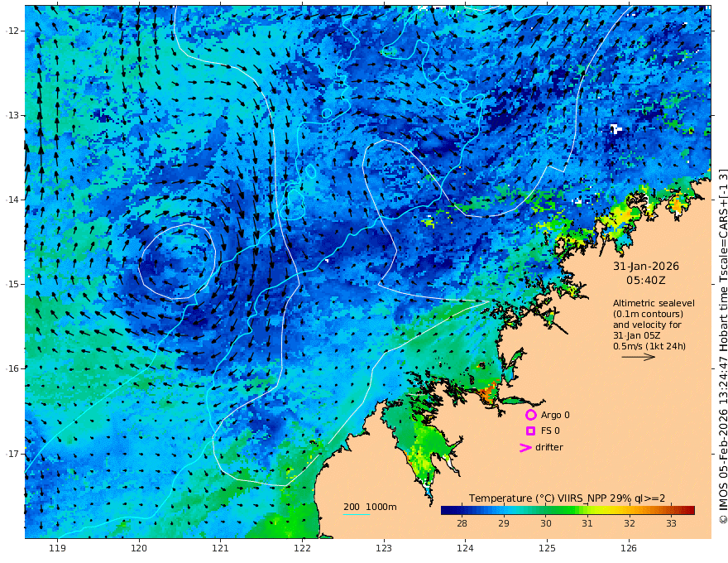The image size is (728, 563).
Task: Click the '05:40Z' time text
Action: pyautogui.click(x=646, y=281)
